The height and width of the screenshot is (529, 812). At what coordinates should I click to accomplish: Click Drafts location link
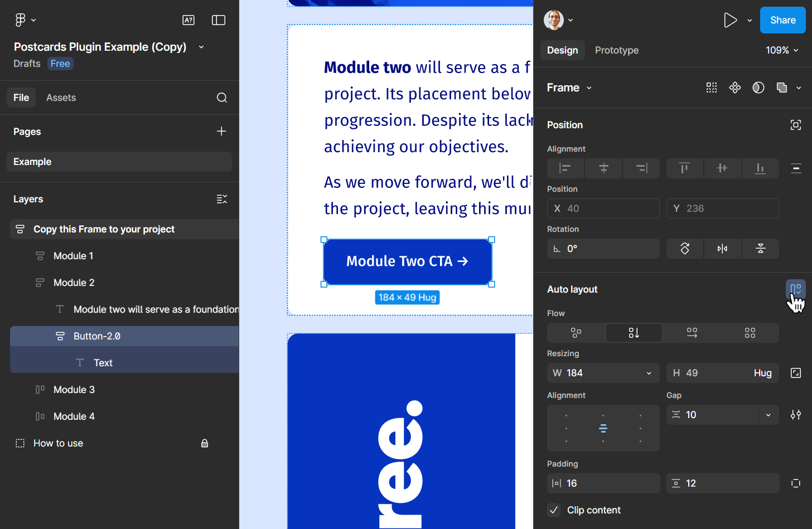pos(27,64)
